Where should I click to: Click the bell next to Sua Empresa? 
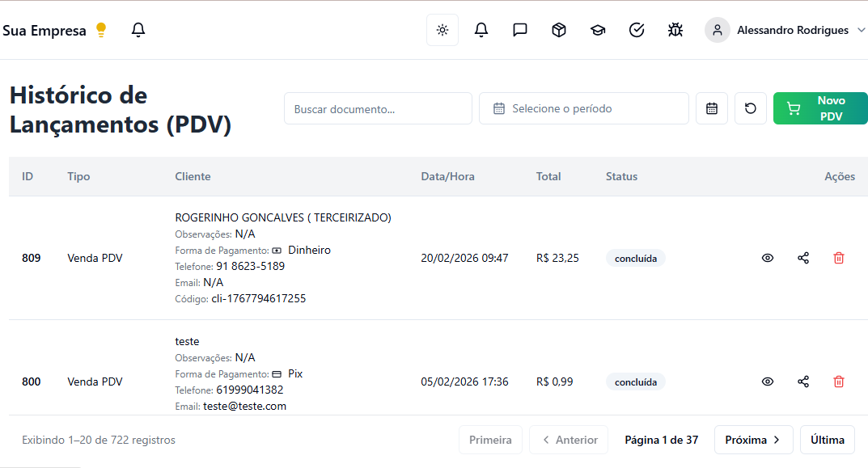(138, 30)
